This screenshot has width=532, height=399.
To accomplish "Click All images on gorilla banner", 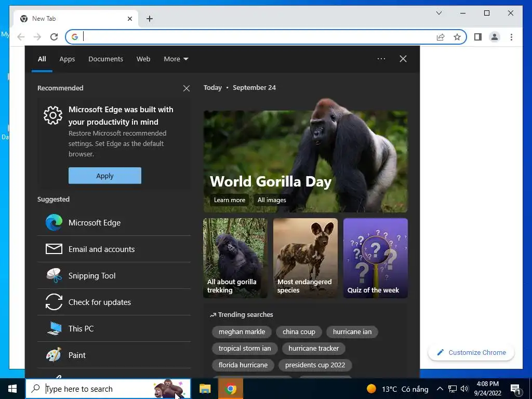I will point(272,200).
